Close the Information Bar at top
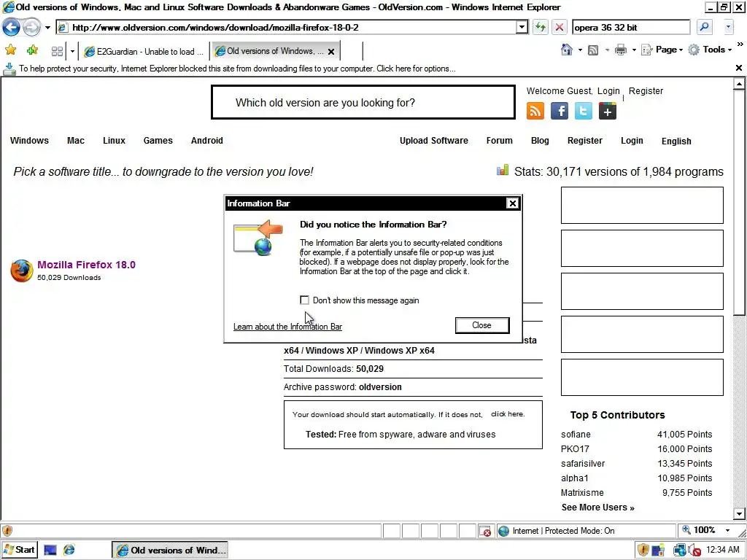This screenshot has width=747, height=560. click(x=738, y=68)
